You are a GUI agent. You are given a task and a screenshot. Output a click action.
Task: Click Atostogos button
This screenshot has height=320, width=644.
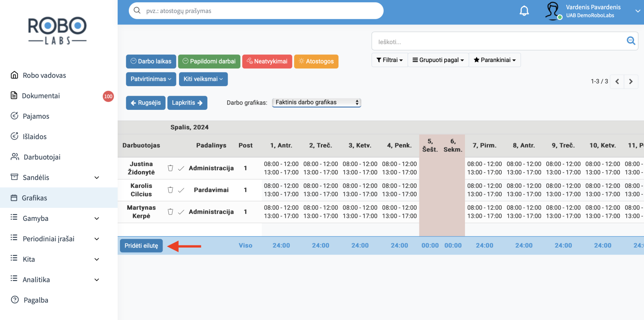pos(316,61)
